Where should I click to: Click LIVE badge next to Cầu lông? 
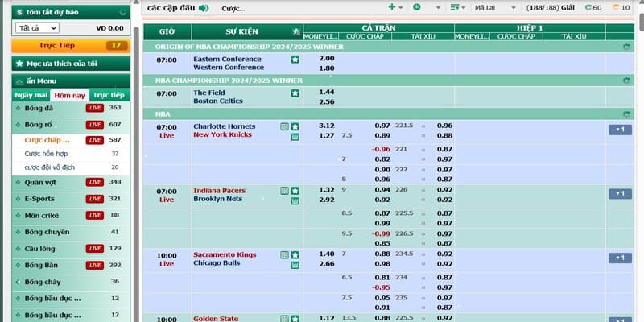95,249
